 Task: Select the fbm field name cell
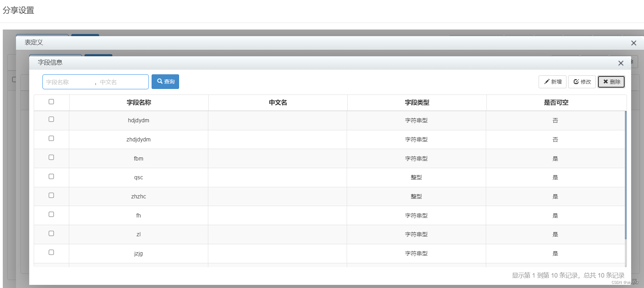(x=138, y=158)
